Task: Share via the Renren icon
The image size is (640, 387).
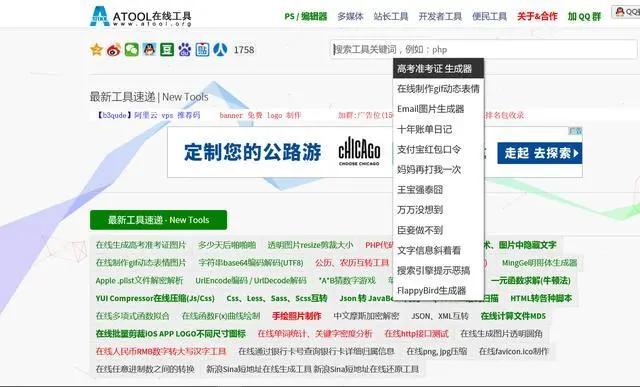Action: [x=220, y=50]
